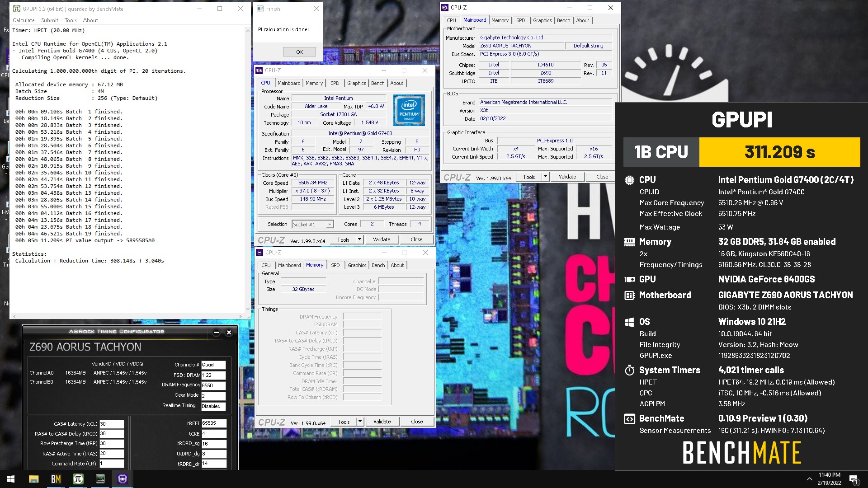
Task: Click RAS# Active Time (tRAS) field
Action: [111, 454]
